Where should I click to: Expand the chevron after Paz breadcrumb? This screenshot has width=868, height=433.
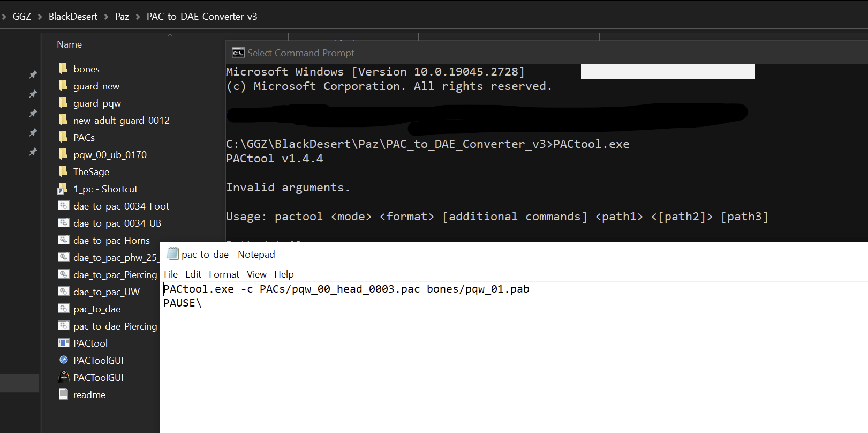click(x=138, y=17)
